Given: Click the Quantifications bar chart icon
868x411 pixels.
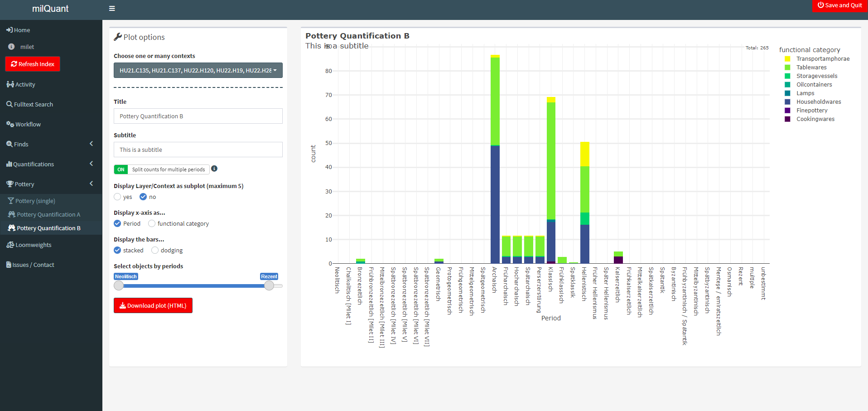Looking at the screenshot, I should tap(9, 164).
